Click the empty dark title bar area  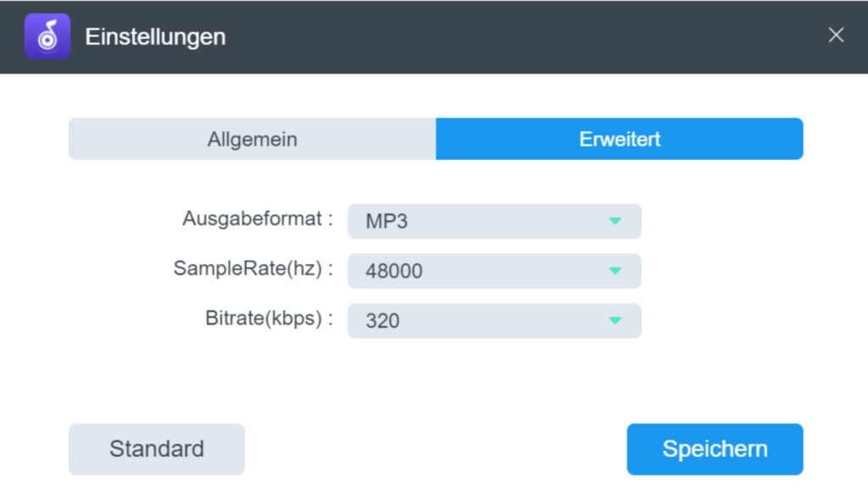[526, 36]
